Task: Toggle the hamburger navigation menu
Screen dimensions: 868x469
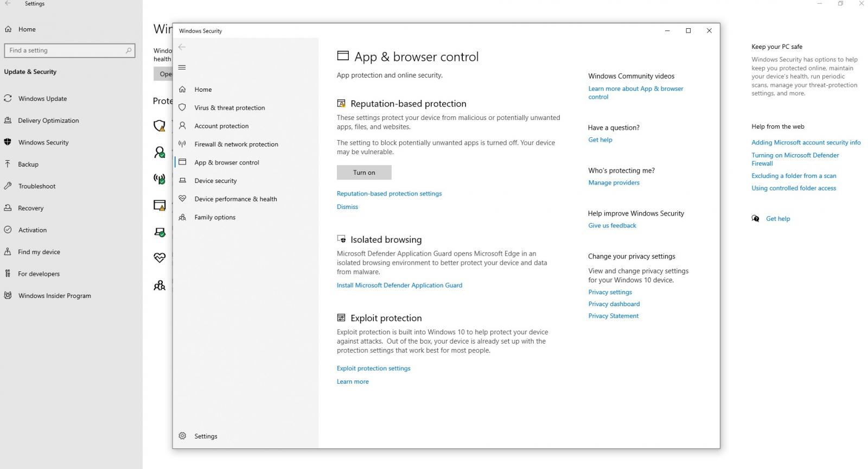Action: (182, 67)
